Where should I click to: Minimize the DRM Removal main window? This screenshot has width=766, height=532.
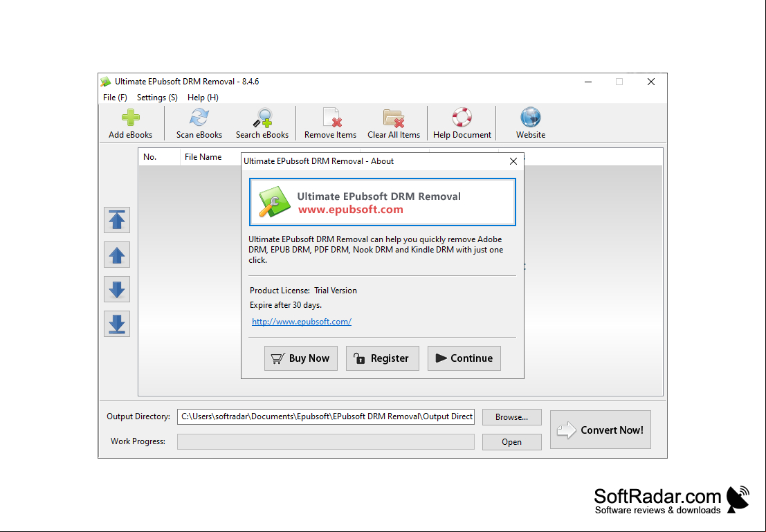588,82
